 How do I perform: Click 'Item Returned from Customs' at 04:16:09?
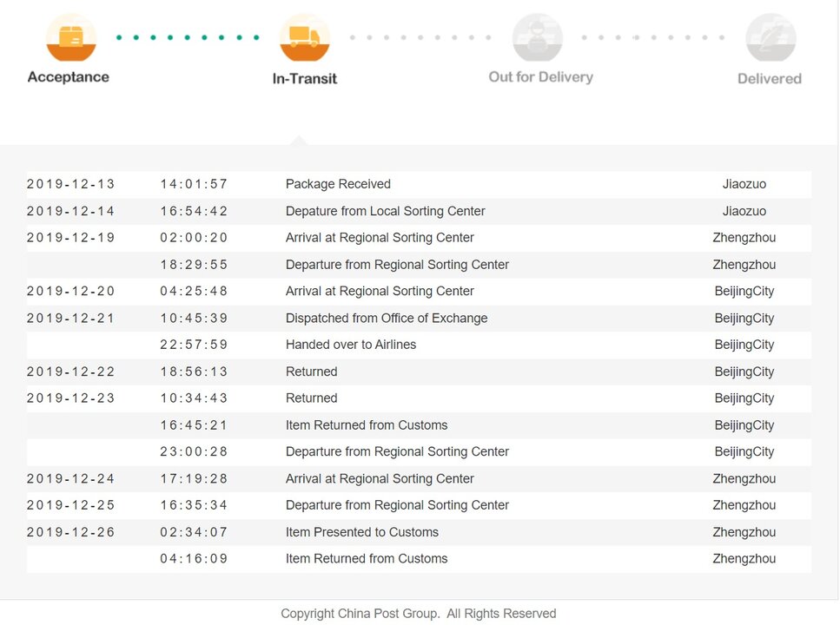tap(367, 558)
